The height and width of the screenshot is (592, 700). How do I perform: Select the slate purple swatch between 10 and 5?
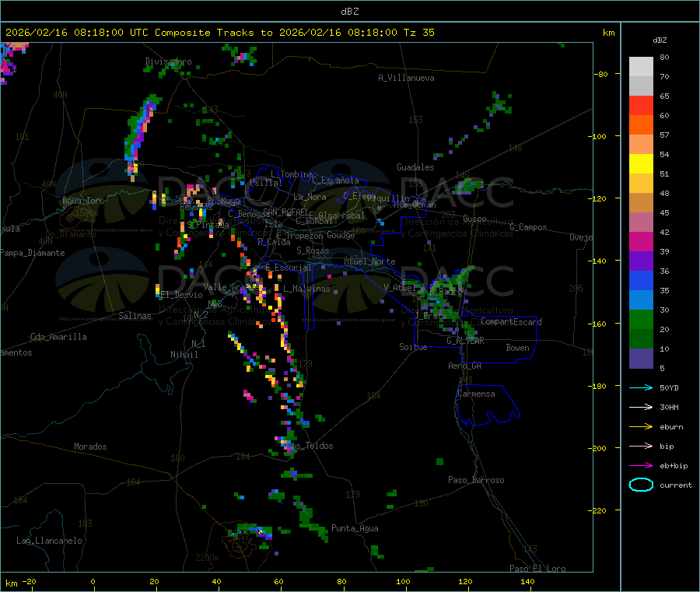[641, 359]
